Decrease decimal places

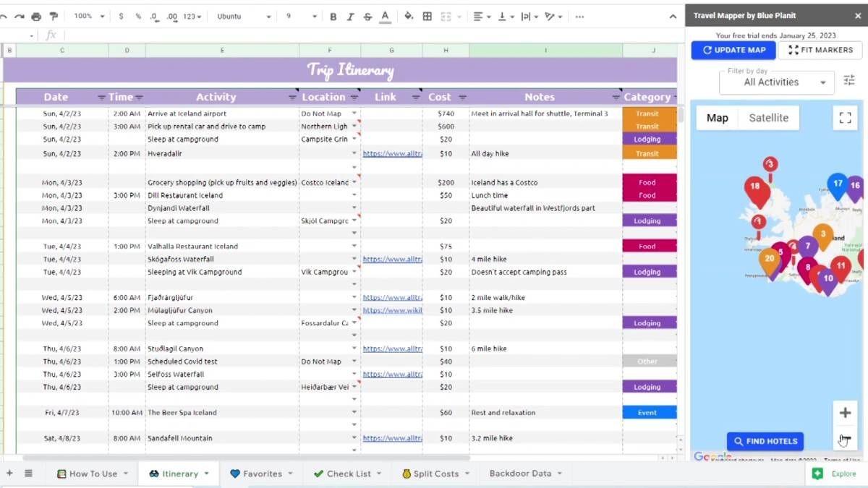(154, 16)
